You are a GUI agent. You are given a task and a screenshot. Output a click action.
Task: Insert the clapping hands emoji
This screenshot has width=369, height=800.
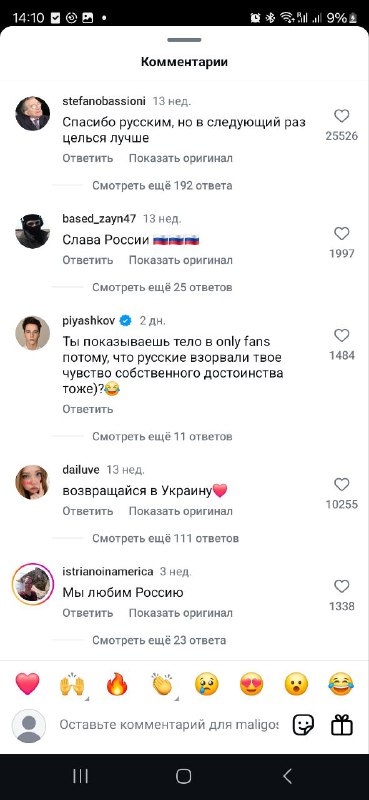coord(162,684)
